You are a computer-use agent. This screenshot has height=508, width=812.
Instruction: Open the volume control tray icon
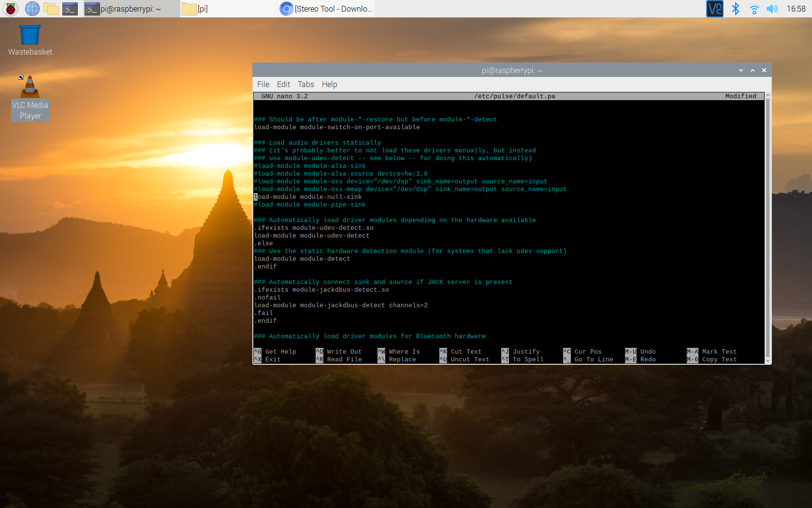tap(772, 9)
